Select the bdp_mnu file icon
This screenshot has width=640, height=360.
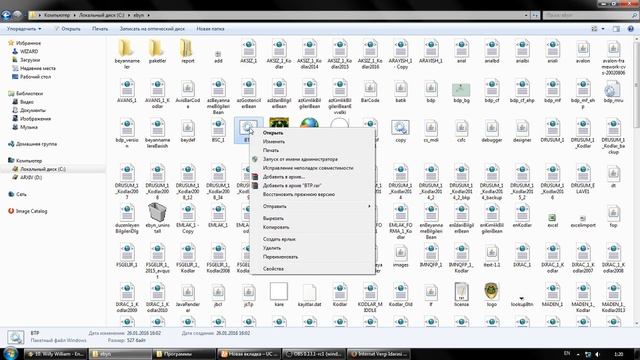coord(613,88)
